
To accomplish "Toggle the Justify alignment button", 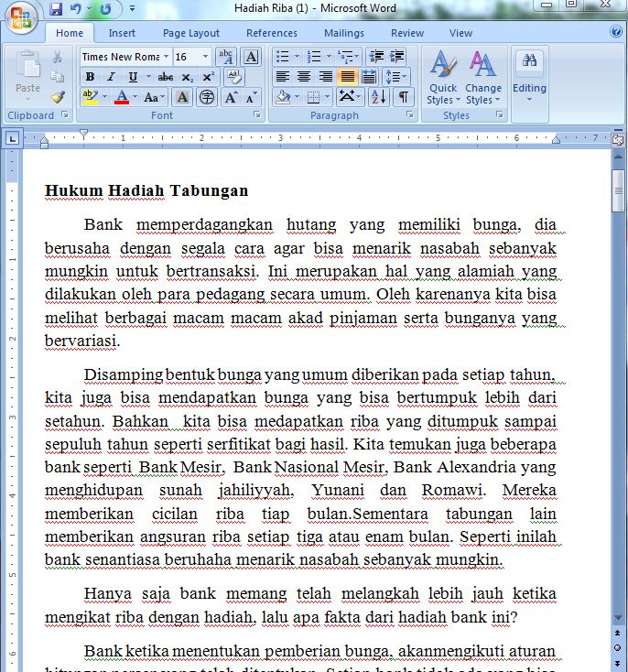I will [348, 77].
